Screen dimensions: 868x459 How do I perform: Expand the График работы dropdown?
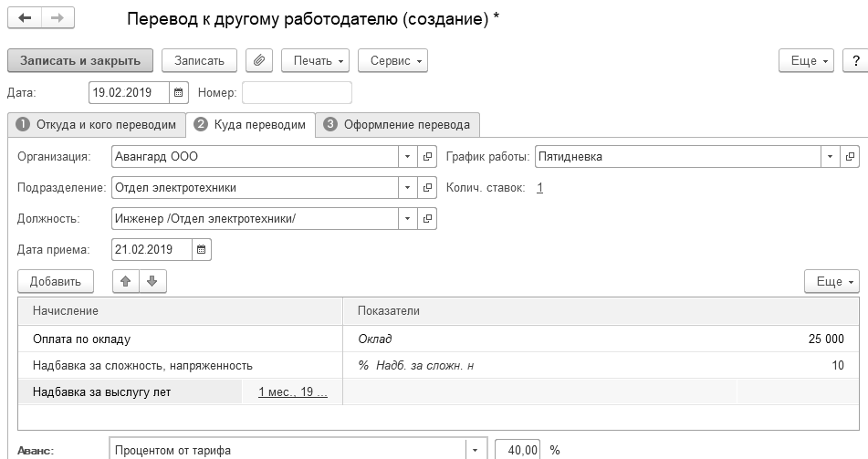point(830,157)
